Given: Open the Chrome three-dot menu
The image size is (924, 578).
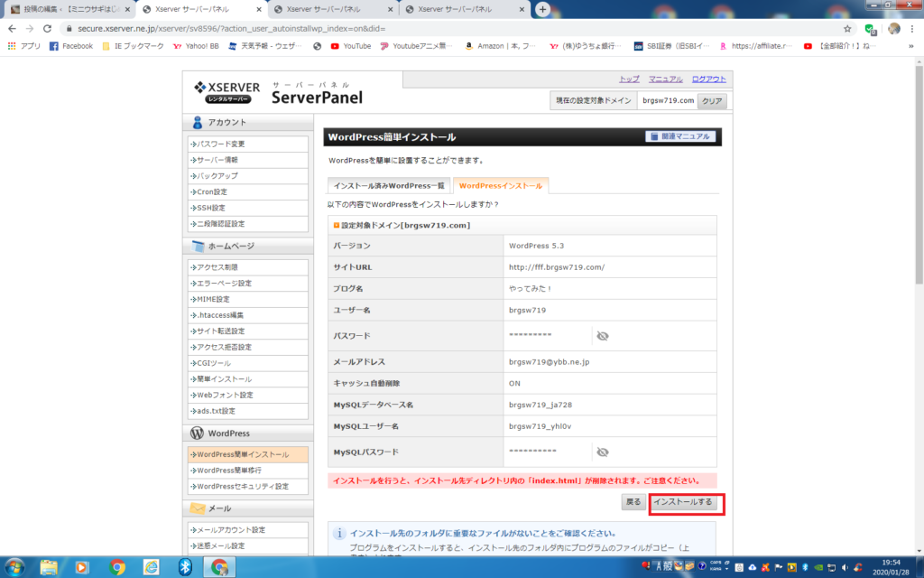Looking at the screenshot, I should click(912, 28).
